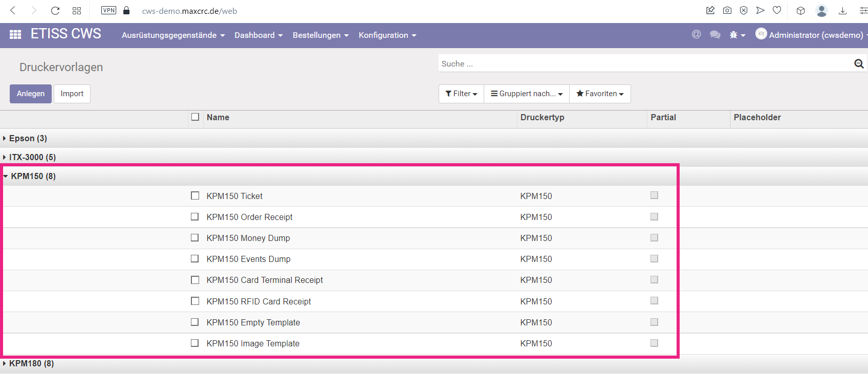868x374 pixels.
Task: Reload the page with the refresh icon
Action: 55,10
